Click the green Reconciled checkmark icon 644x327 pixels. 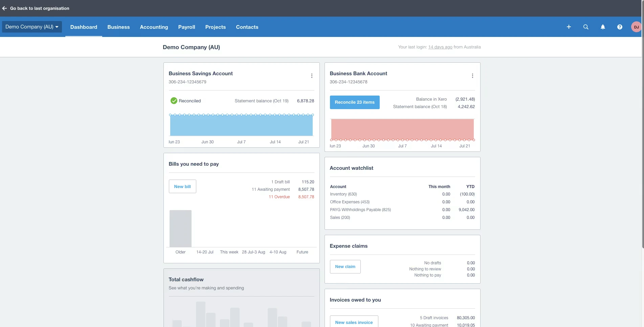click(x=174, y=101)
